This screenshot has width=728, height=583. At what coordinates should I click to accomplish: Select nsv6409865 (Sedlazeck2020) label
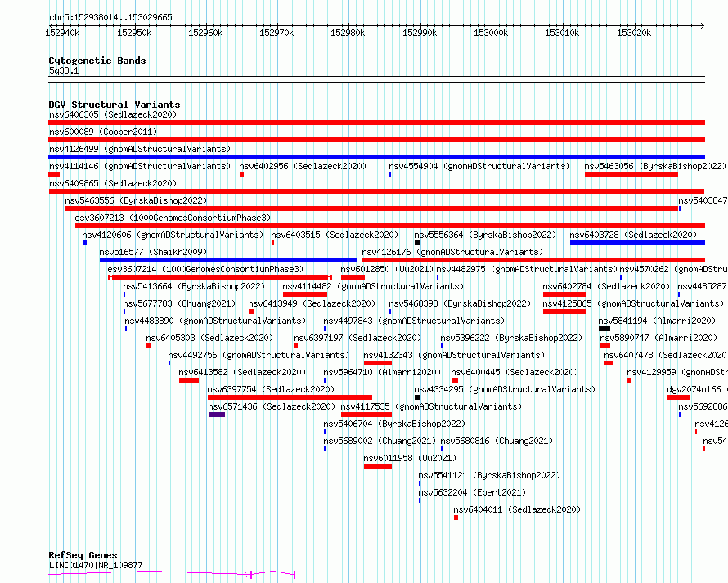[x=113, y=183]
